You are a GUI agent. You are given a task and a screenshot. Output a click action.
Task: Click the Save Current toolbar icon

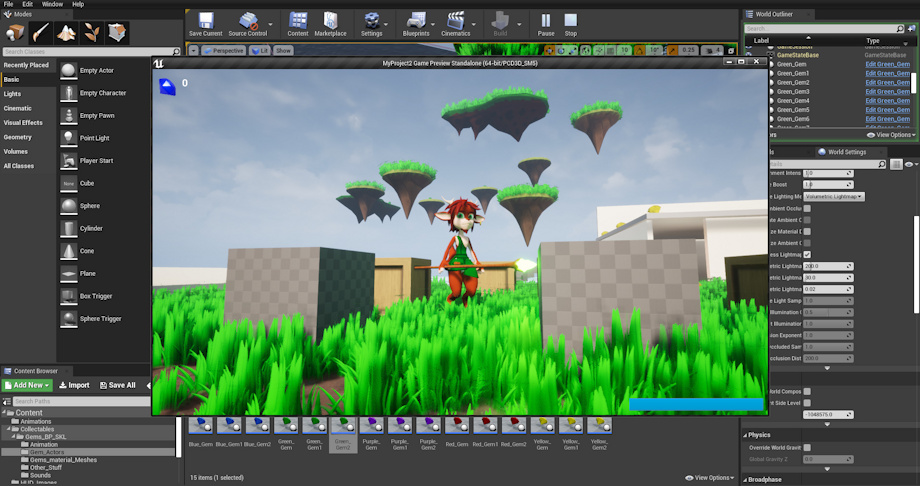[x=205, y=21]
